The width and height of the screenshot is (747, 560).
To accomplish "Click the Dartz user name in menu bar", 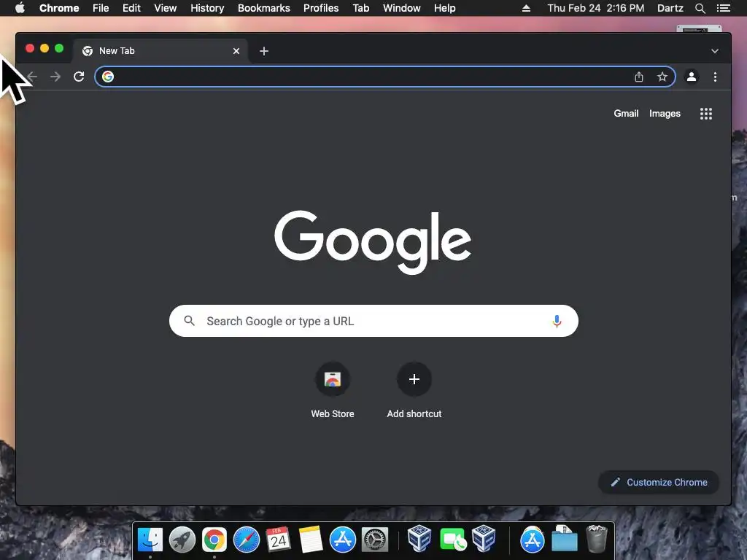I will click(670, 8).
